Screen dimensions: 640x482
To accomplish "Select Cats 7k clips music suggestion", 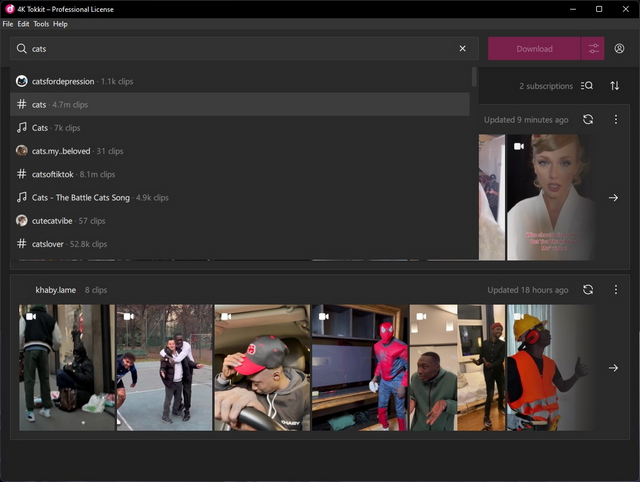I will pos(240,128).
